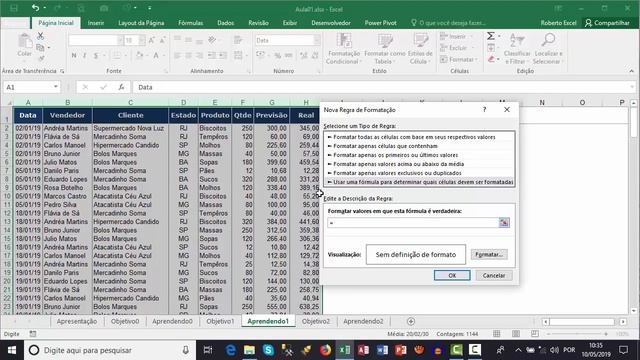Open the font name dropdown
This screenshot has height=360, width=640.
[120, 40]
